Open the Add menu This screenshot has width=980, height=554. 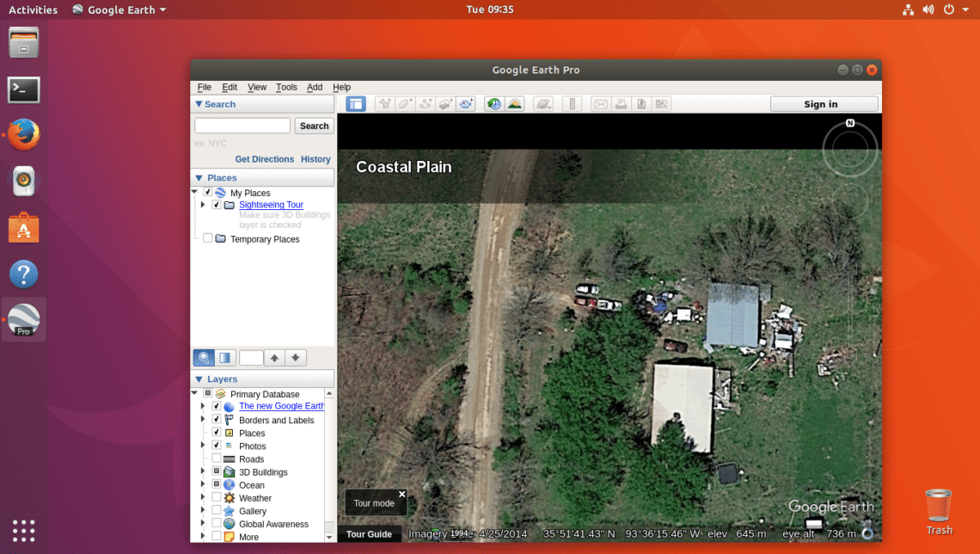[315, 87]
